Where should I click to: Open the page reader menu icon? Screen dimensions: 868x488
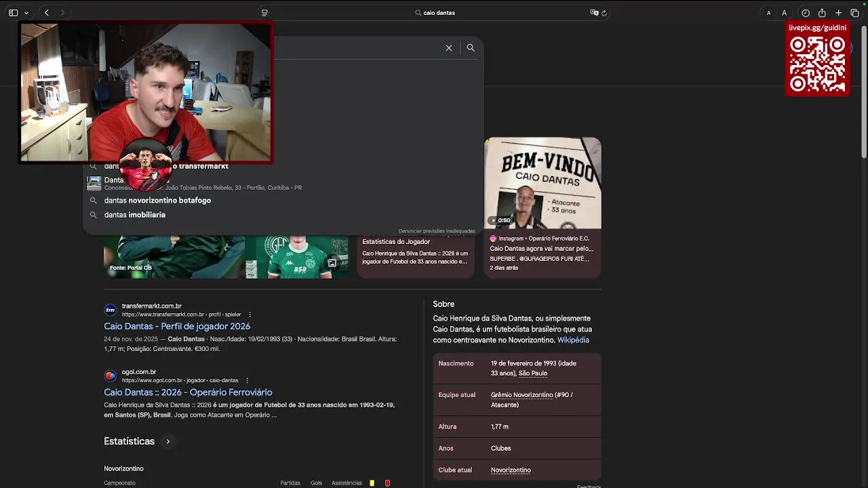coord(264,13)
